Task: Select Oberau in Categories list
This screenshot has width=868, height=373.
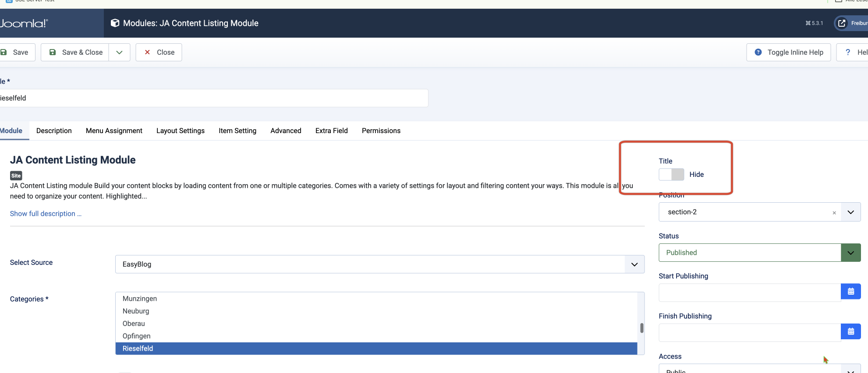Action: point(376,324)
